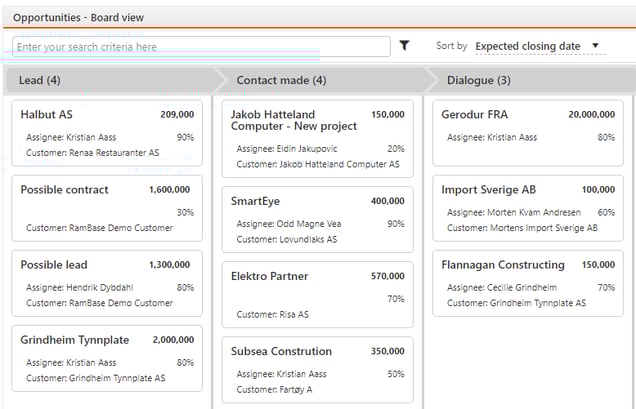Click the Opportunities - Board view title
The height and width of the screenshot is (409, 636).
click(78, 18)
